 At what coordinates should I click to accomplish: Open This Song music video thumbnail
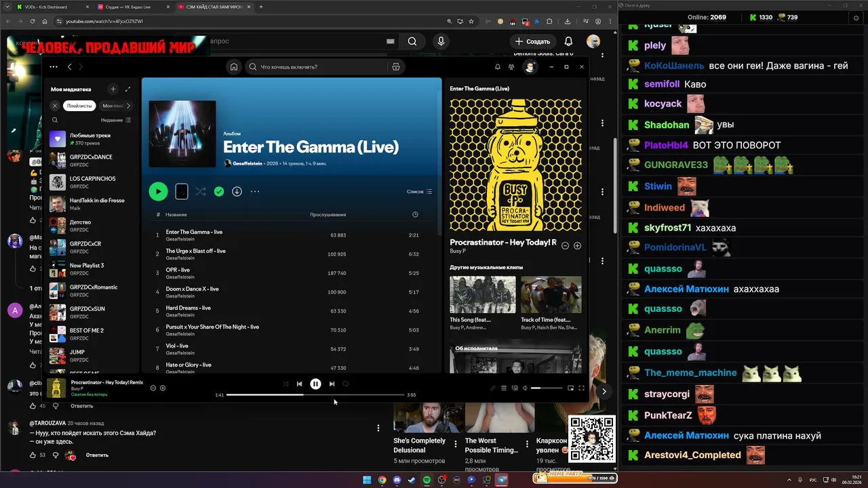(482, 294)
